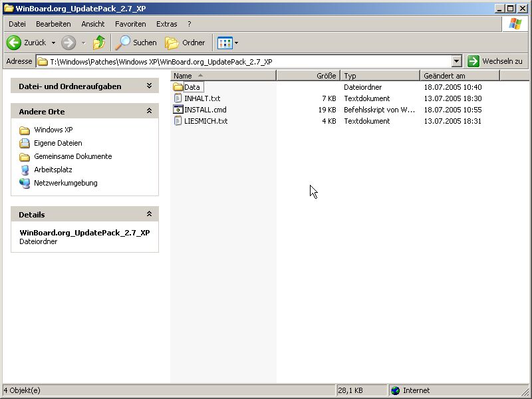Sort by the Größe column header
532x399 pixels.
(x=309, y=76)
